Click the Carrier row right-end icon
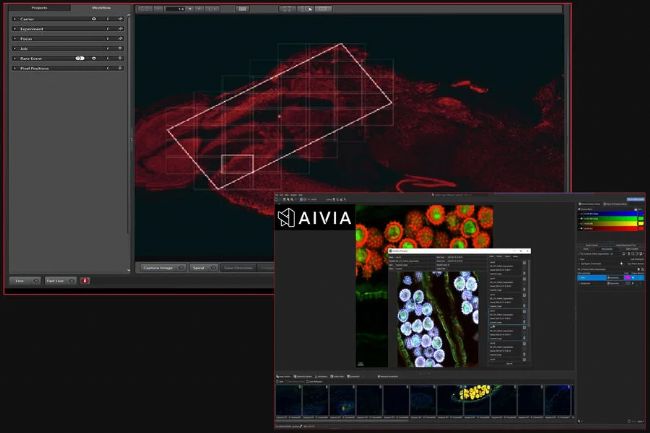 tap(120, 19)
